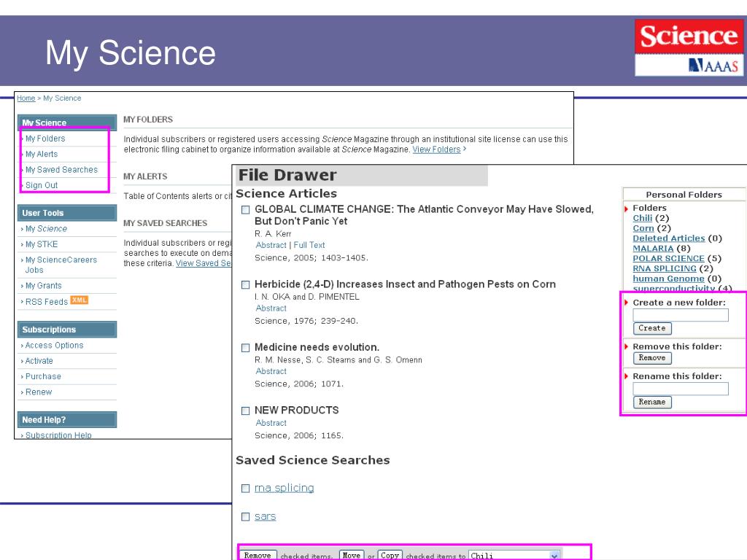Focus the Rename this folder field
The image size is (747, 560).
tap(681, 389)
